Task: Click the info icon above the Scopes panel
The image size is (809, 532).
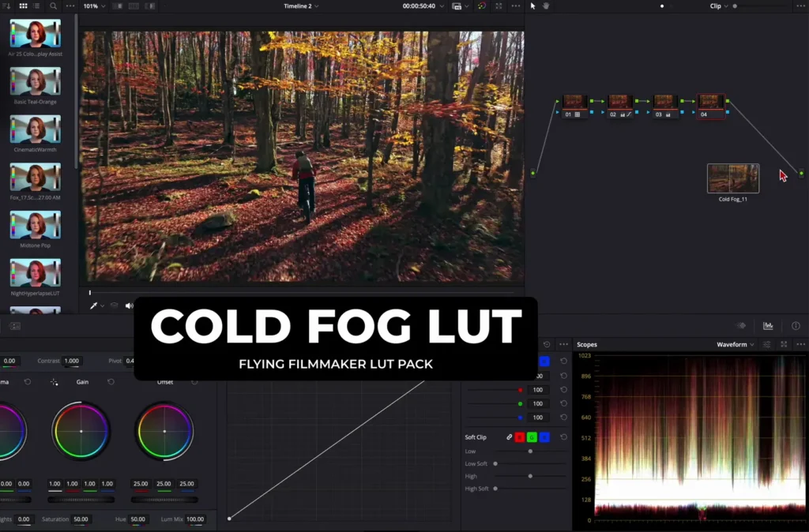Action: point(795,325)
